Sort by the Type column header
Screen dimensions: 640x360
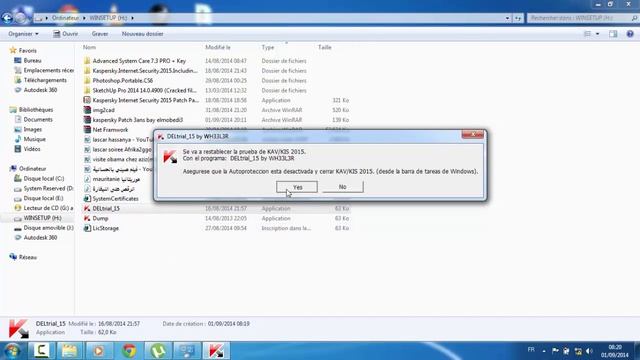pyautogui.click(x=268, y=47)
